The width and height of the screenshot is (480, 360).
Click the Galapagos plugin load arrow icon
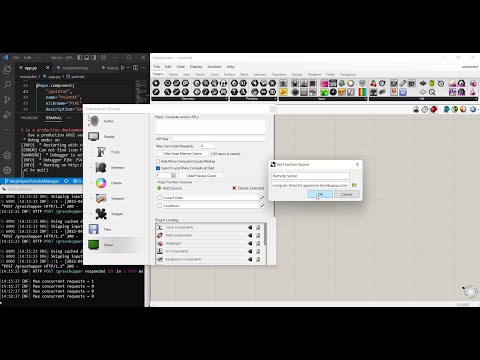(x=250, y=243)
